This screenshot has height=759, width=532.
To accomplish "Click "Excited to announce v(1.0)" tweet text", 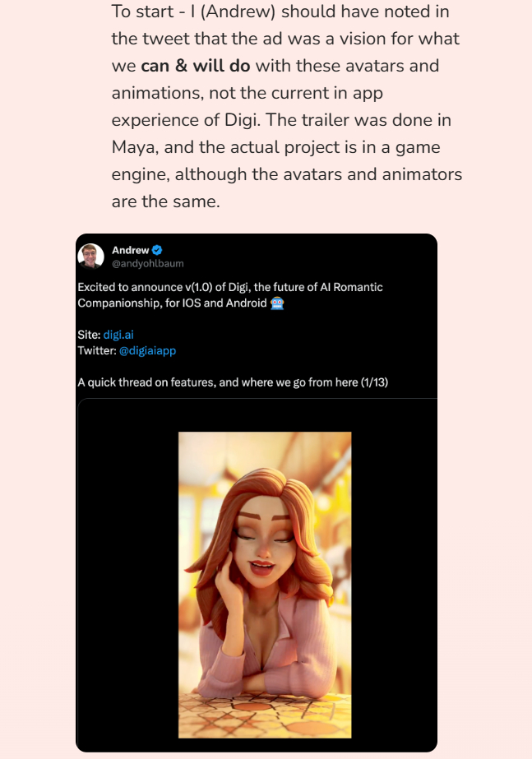I will 144,287.
